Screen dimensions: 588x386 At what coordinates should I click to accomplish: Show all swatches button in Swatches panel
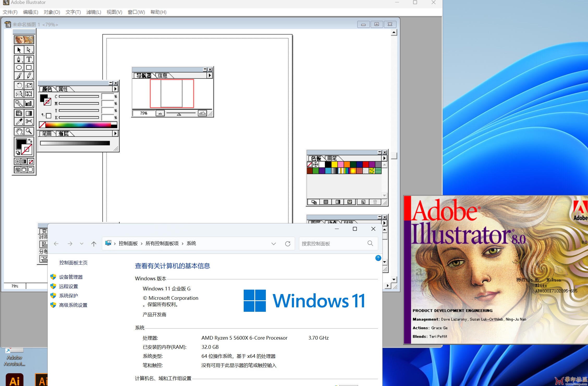314,202
